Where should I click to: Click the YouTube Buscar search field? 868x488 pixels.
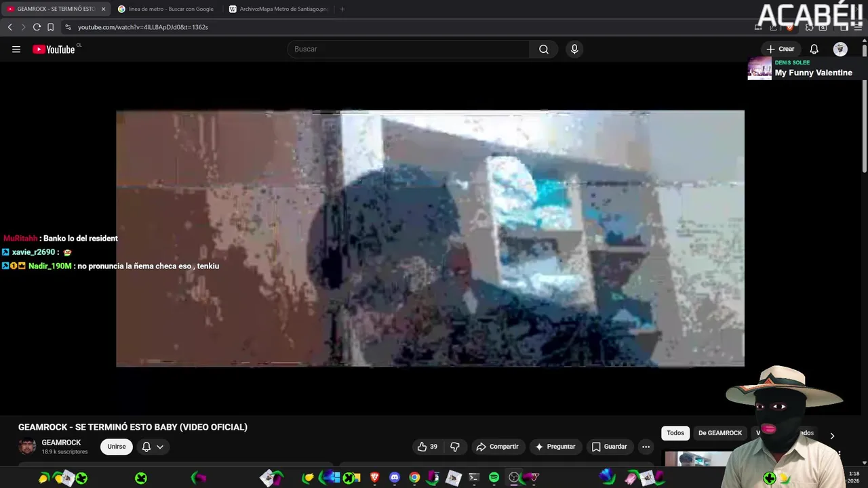[x=408, y=49]
